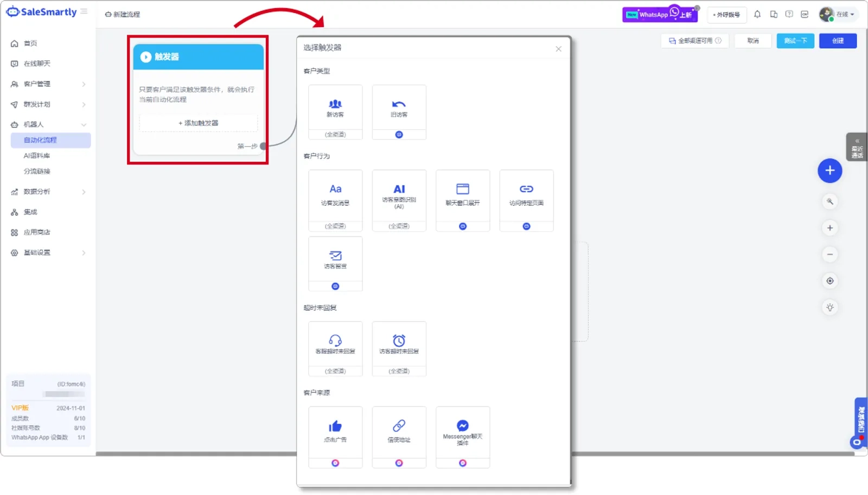Pick the 访客发消息 Aa trigger
868x495 pixels.
(335, 200)
